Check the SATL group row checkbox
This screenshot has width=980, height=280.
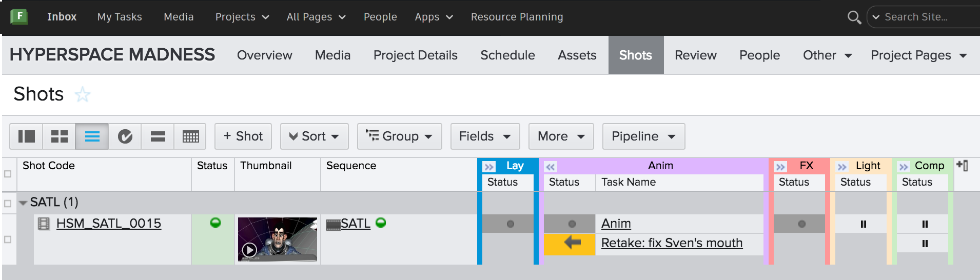[x=8, y=203]
